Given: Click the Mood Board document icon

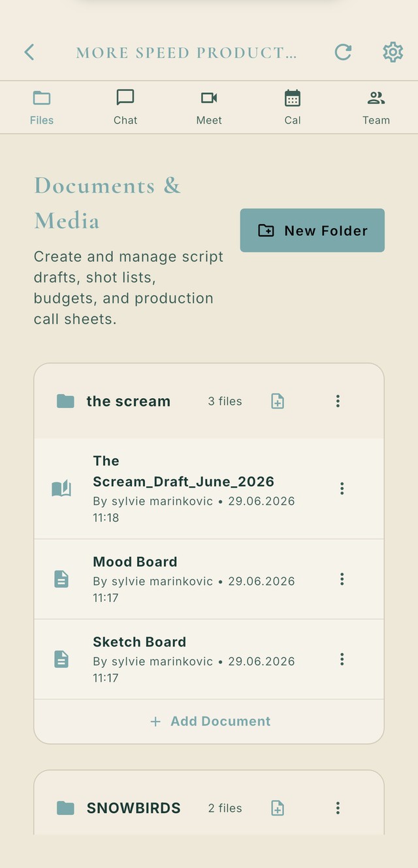Looking at the screenshot, I should [61, 579].
